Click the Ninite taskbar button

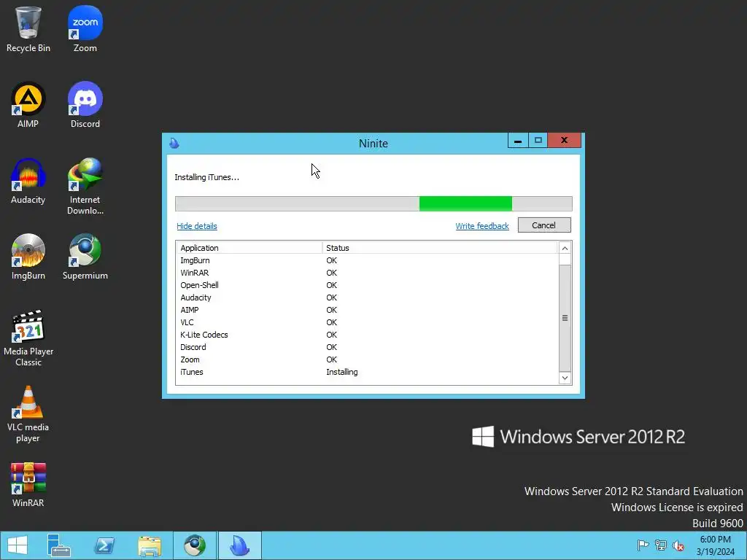click(x=240, y=545)
